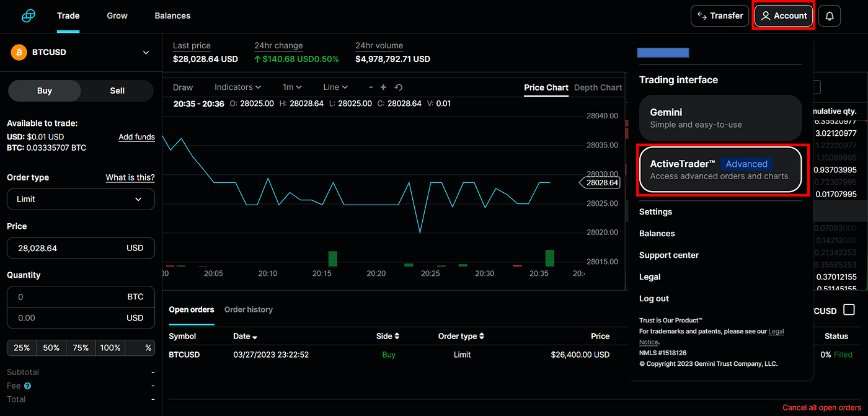Image resolution: width=868 pixels, height=416 pixels.
Task: Open Legal menu entry
Action: (650, 277)
